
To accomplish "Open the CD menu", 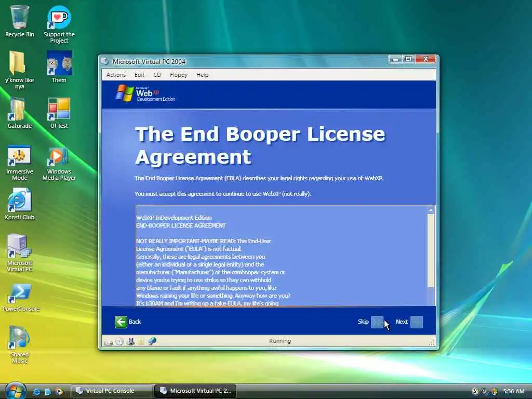I will 157,75.
